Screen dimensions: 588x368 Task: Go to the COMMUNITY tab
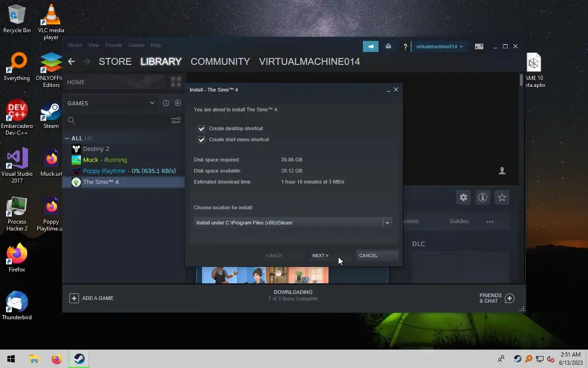[220, 61]
